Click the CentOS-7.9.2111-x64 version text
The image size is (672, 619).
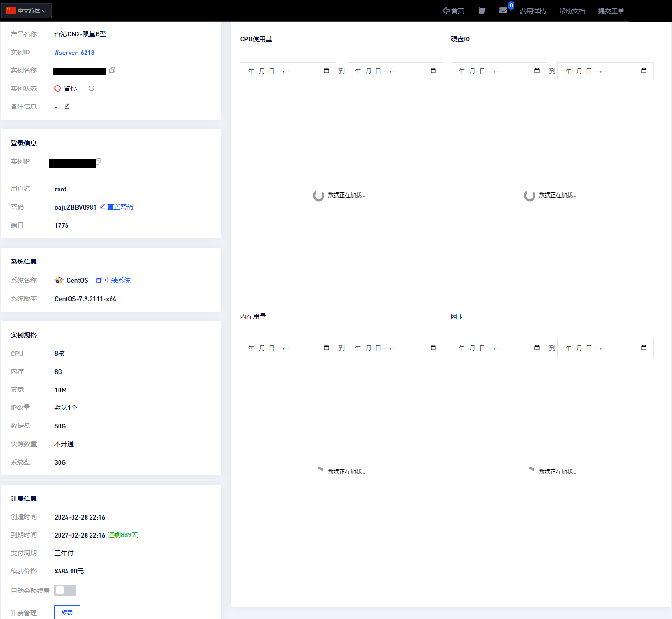(x=85, y=299)
